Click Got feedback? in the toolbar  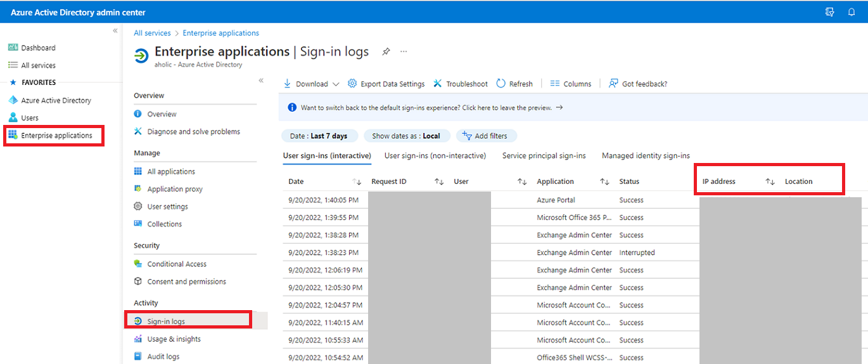(638, 84)
